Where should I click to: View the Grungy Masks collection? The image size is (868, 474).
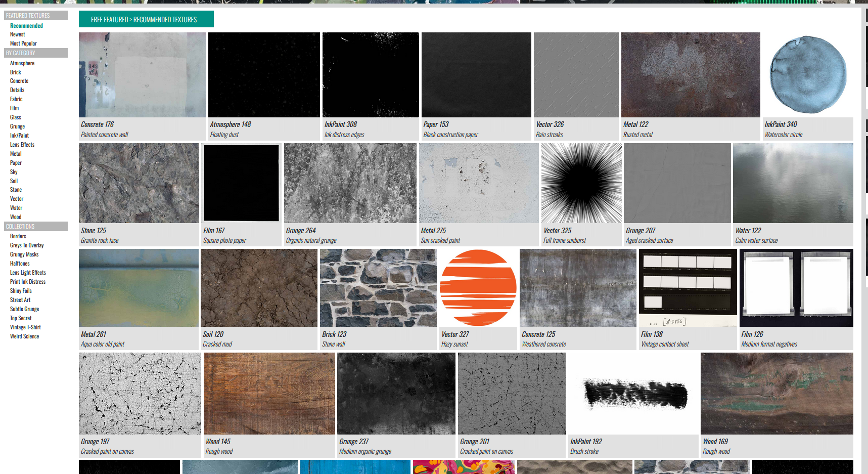point(24,254)
